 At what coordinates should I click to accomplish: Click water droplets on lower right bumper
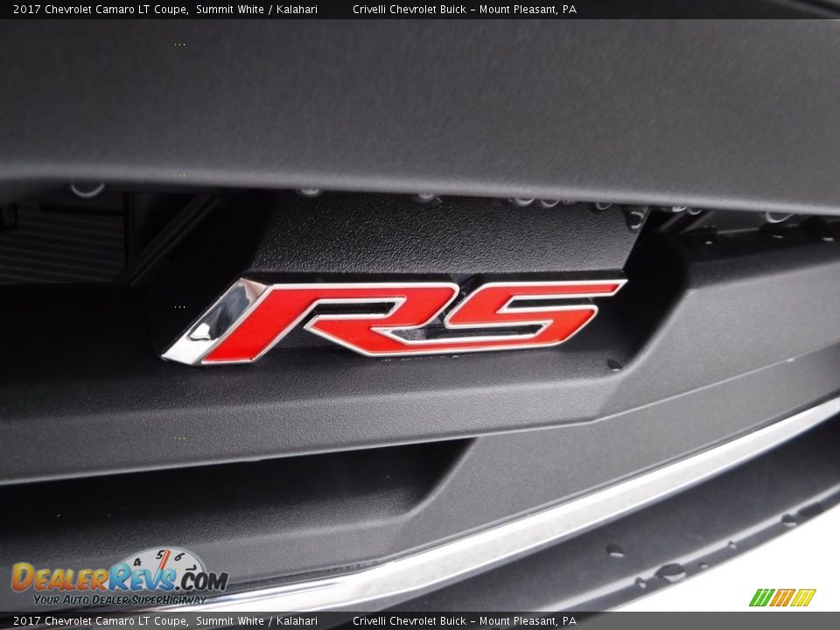(x=669, y=571)
